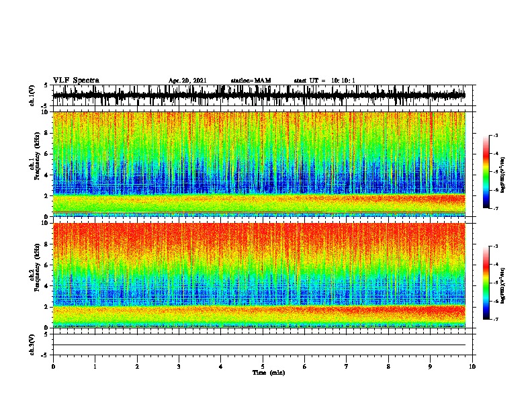The image size is (532, 411).
Task: Click time axis tick label "2"
Action: [137, 367]
